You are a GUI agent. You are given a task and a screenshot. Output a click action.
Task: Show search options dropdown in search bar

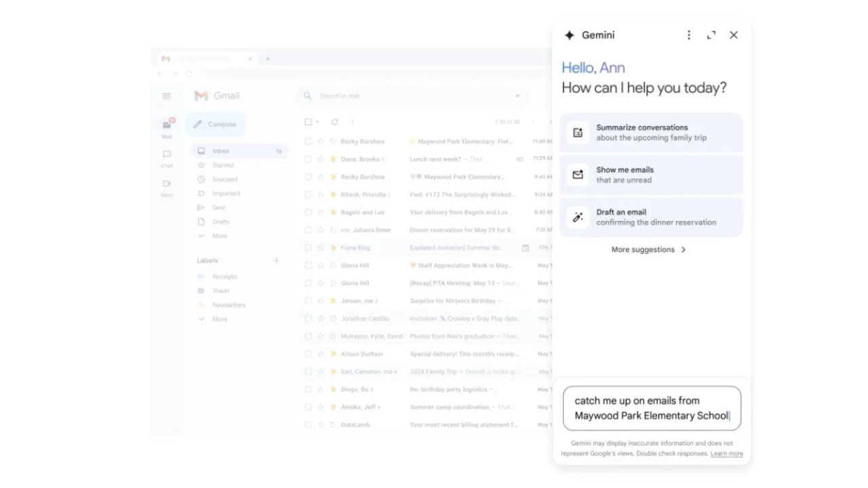point(518,96)
